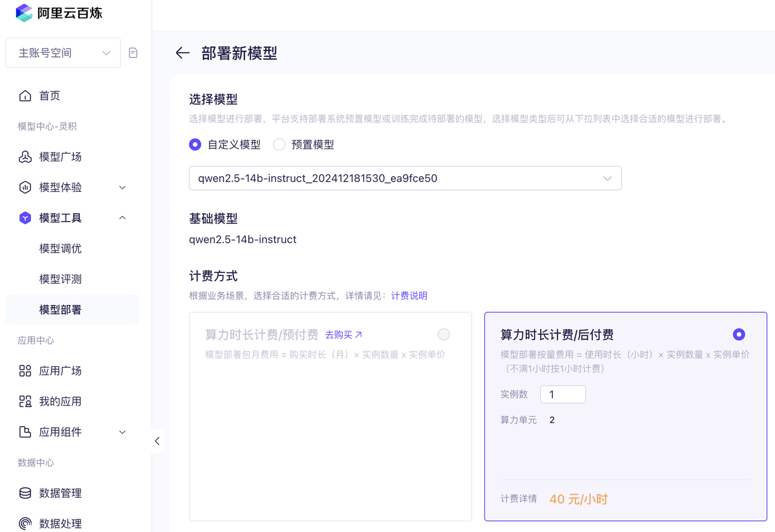Click the 实例数 input field
Image resolution: width=775 pixels, height=532 pixels.
pyautogui.click(x=563, y=395)
